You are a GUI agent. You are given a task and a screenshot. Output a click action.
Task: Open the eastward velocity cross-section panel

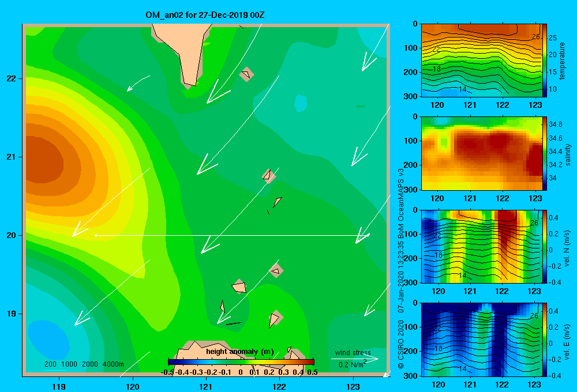482,340
